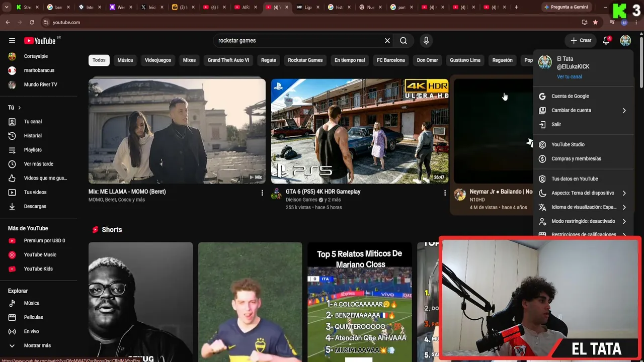Open Ver más tarde list
The height and width of the screenshot is (362, 644).
click(39, 164)
